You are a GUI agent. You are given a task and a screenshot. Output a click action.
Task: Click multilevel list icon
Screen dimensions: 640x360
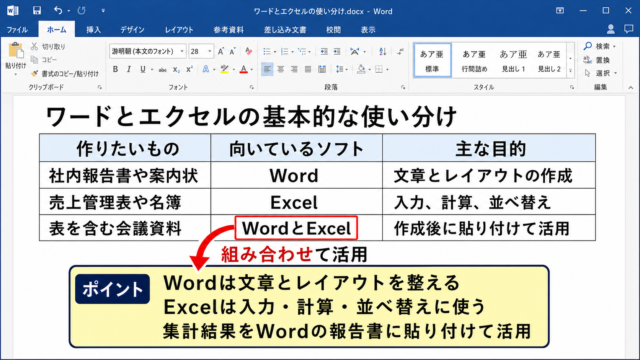pyautogui.click(x=302, y=51)
